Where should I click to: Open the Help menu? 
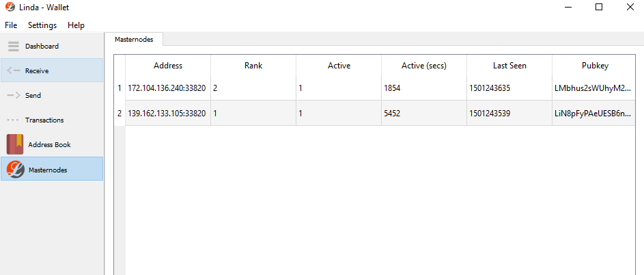(x=76, y=25)
